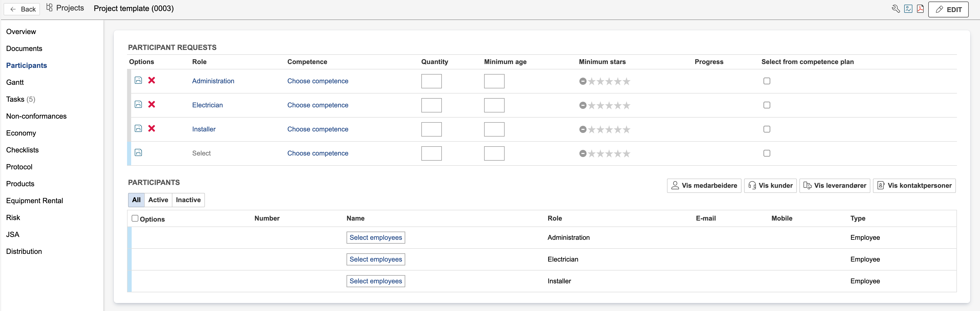This screenshot has height=311, width=980.
Task: Click the Projects hierarchy icon in breadcrumb
Action: [49, 8]
